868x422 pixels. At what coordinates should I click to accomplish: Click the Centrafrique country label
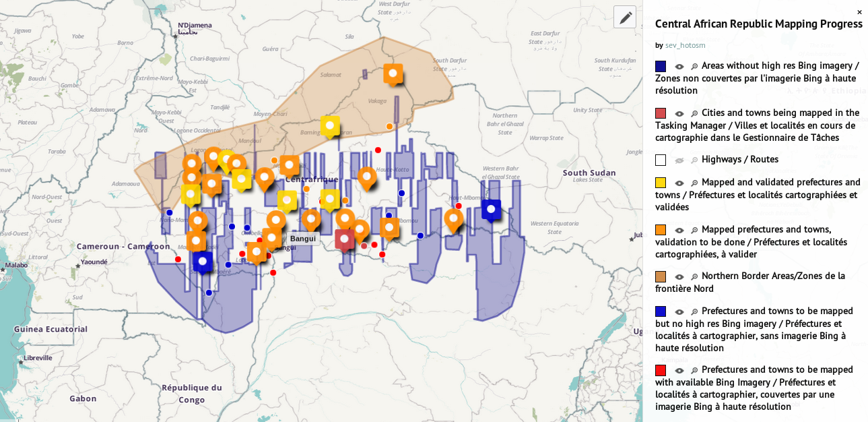311,180
